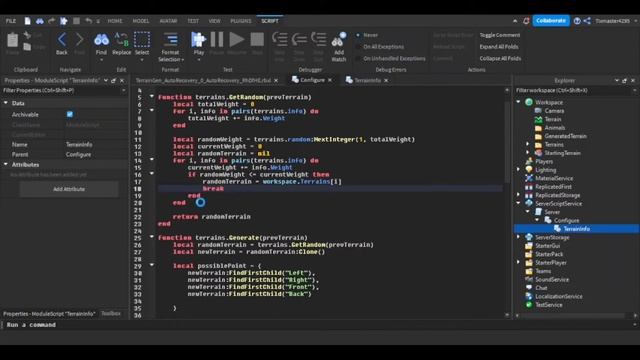Click the Paste clipboard icon
The image size is (640, 360).
click(x=13, y=40)
